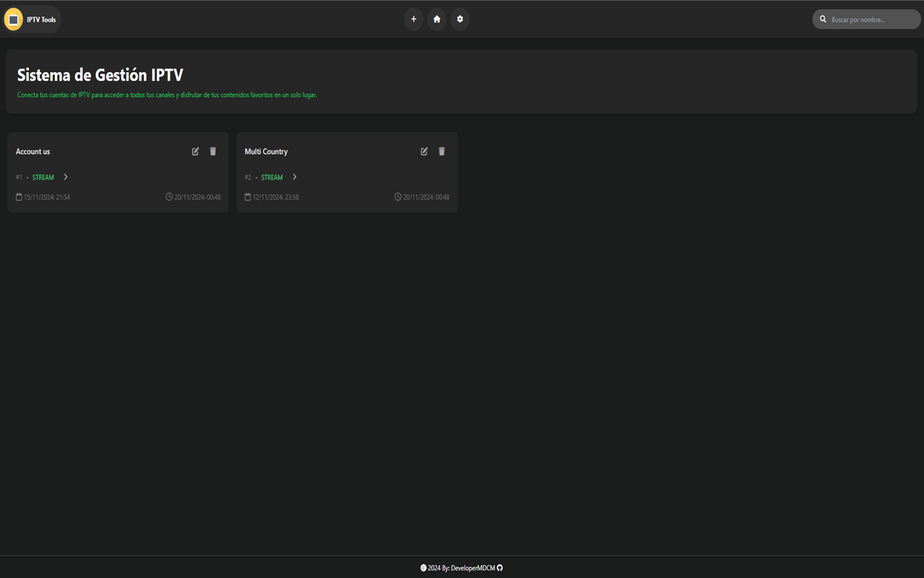
Task: Delete the Account us card
Action: (x=213, y=152)
